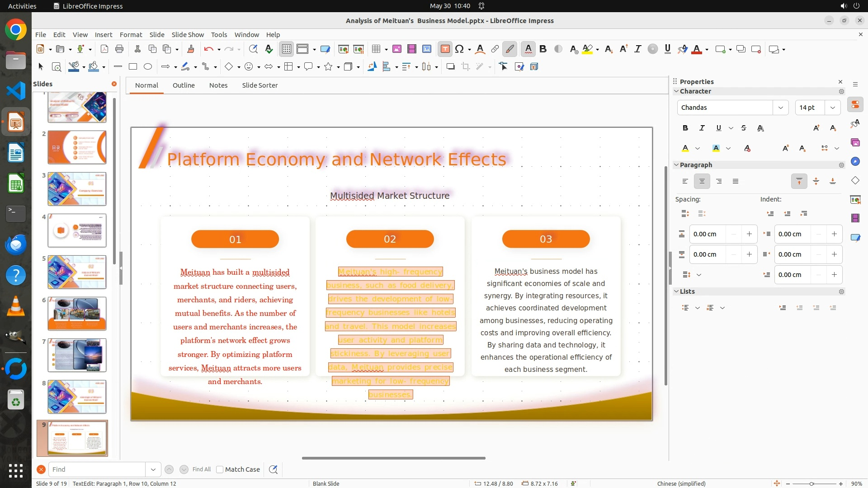Click the Insert Special Character omega icon
This screenshot has height=488, width=868.
(459, 49)
